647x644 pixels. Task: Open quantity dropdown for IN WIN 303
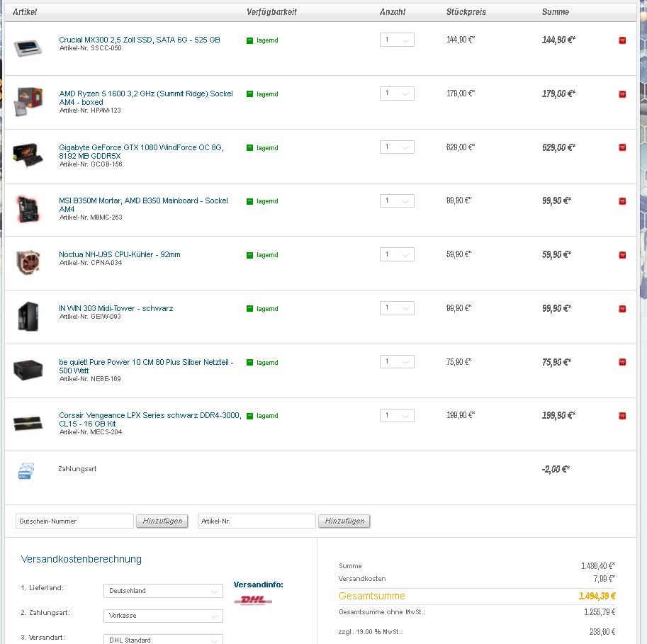[397, 308]
